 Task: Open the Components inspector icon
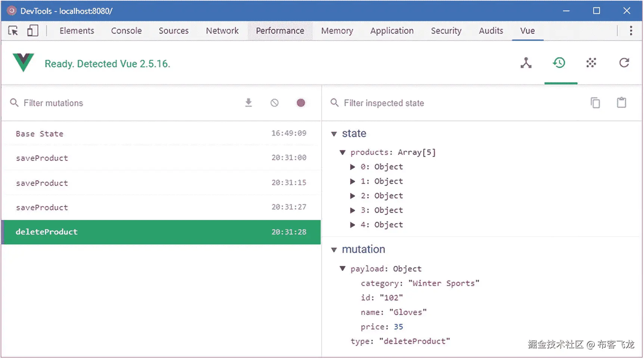526,63
